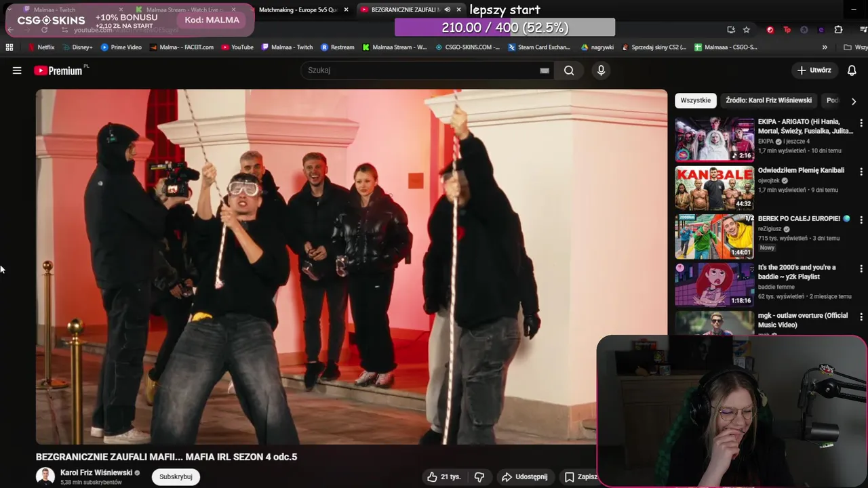Screen dimensions: 868x488
Task: Show next filter chips with the arrow
Action: pyautogui.click(x=854, y=101)
